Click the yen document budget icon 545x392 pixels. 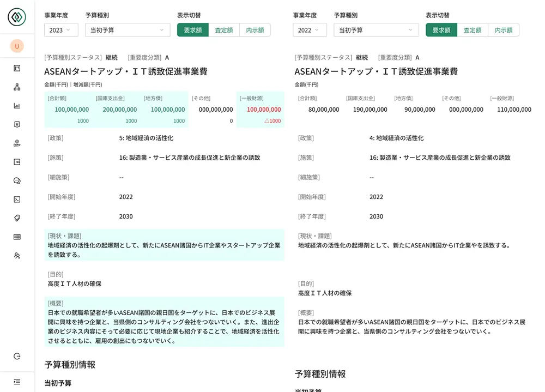coord(17,124)
